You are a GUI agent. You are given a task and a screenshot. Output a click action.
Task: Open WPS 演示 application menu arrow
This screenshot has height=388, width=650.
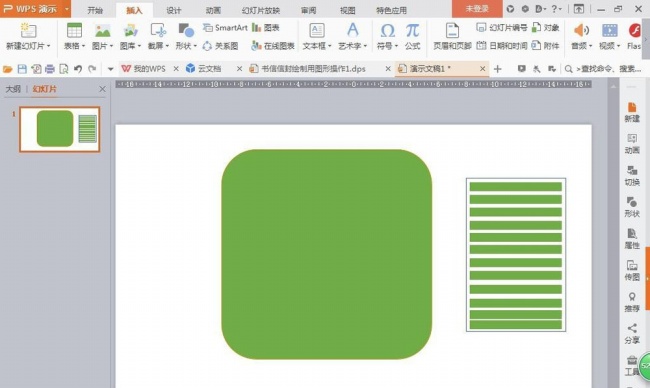tap(67, 9)
